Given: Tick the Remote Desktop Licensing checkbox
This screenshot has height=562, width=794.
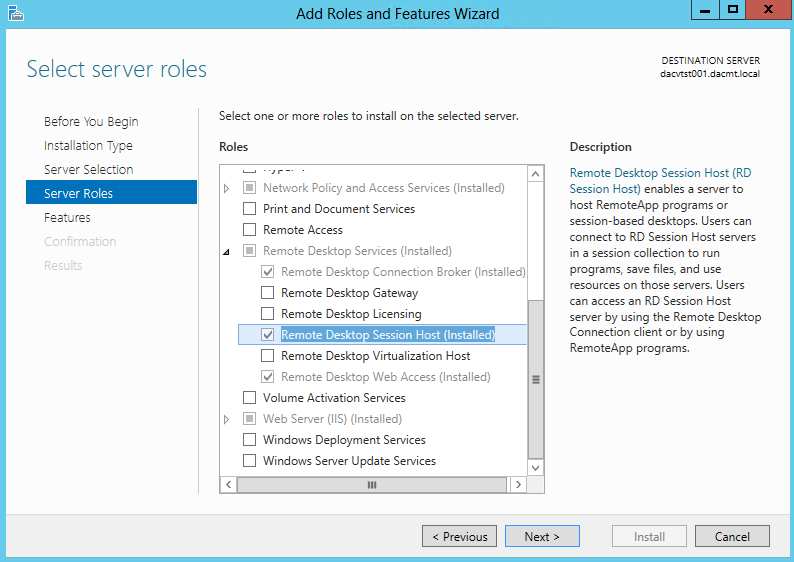Looking at the screenshot, I should pos(267,314).
